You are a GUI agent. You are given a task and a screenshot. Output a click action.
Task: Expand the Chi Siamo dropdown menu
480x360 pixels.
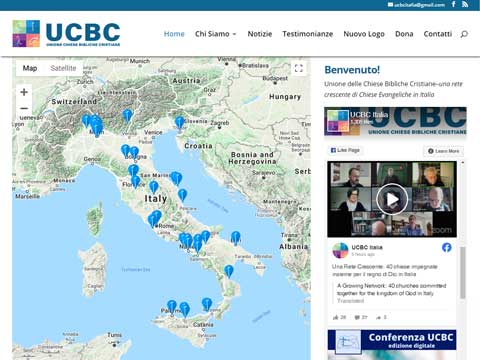216,34
